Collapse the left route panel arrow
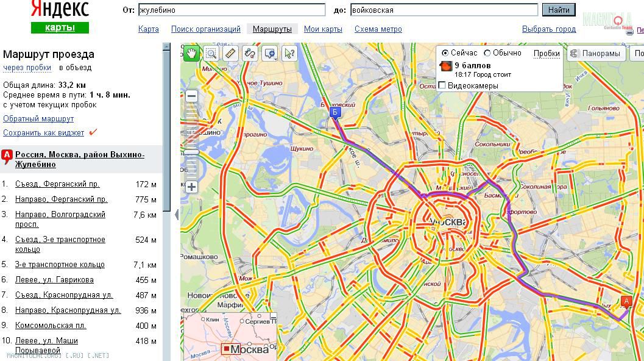The width and height of the screenshot is (644, 361). 177,214
